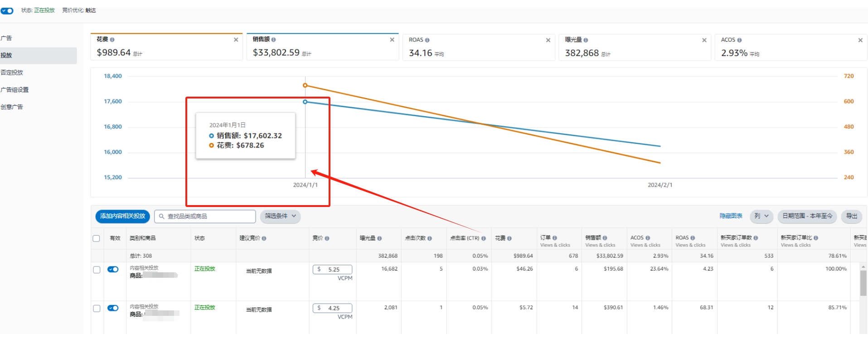Tick checkbox of the row with bid 5.25
This screenshot has width=868, height=349.
(x=97, y=270)
